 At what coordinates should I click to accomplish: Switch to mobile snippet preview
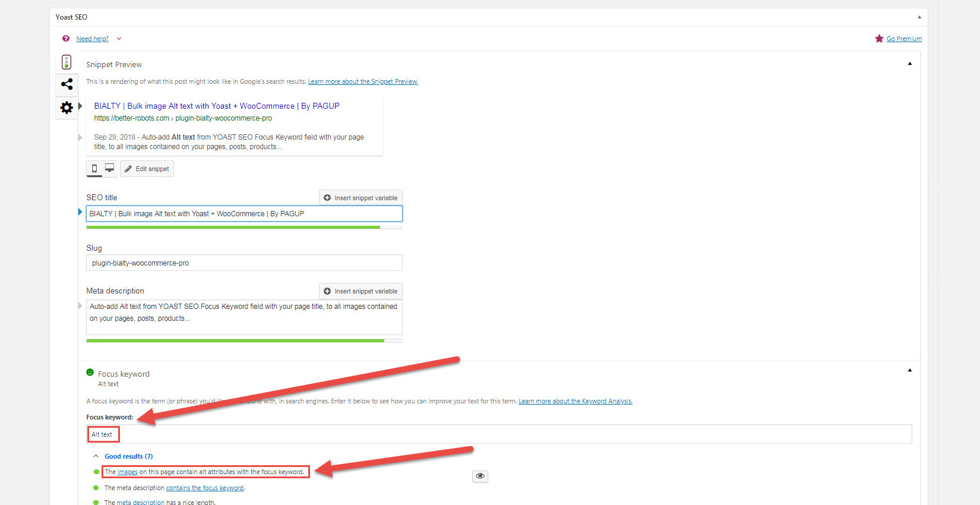(94, 169)
